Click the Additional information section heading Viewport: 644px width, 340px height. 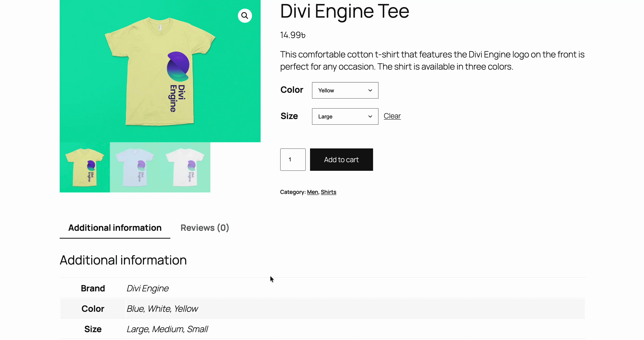pyautogui.click(x=123, y=260)
